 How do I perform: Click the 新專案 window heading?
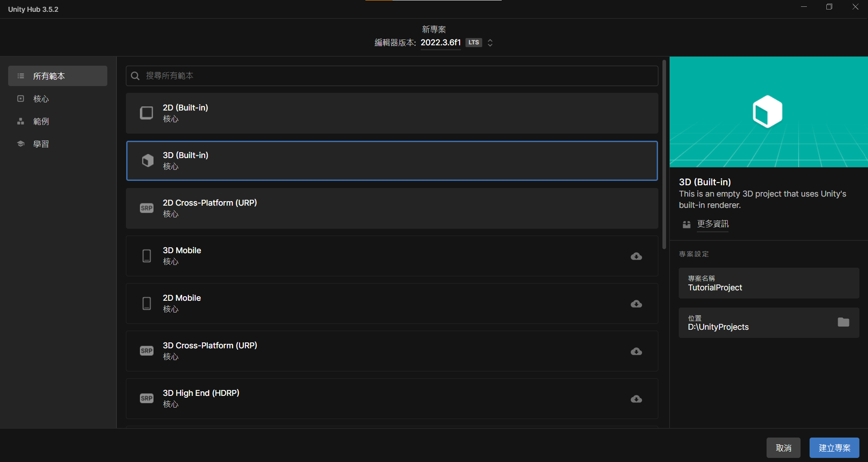click(x=434, y=29)
